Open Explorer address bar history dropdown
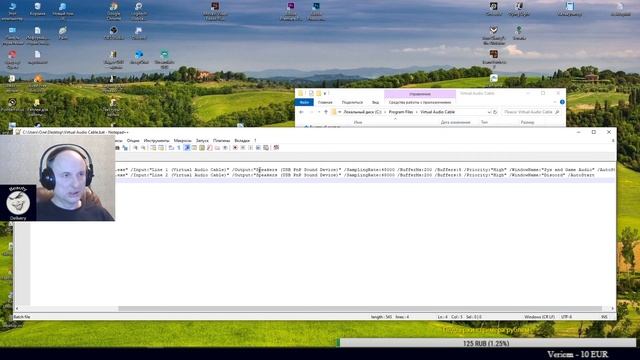 coord(489,112)
